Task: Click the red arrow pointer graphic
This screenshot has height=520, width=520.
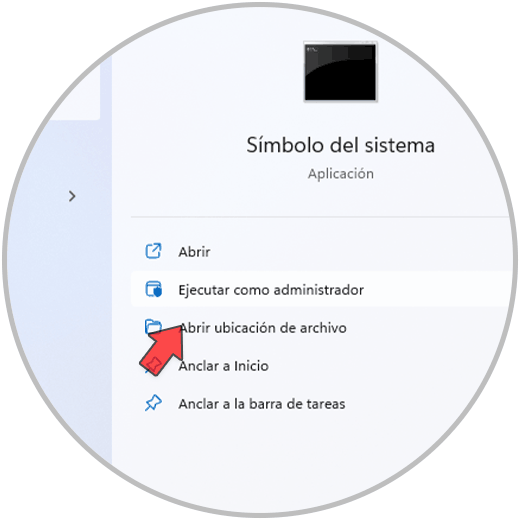Action: point(161,350)
